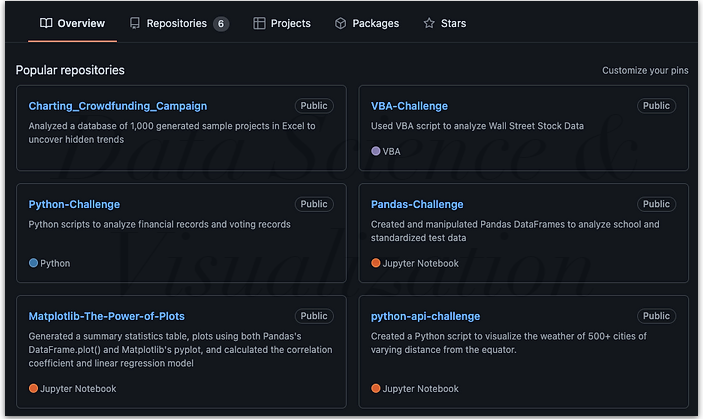Screen dimensions: 703x419
Task: Open Matplotlib-The-Power-of-Plots repository
Action: click(x=107, y=316)
